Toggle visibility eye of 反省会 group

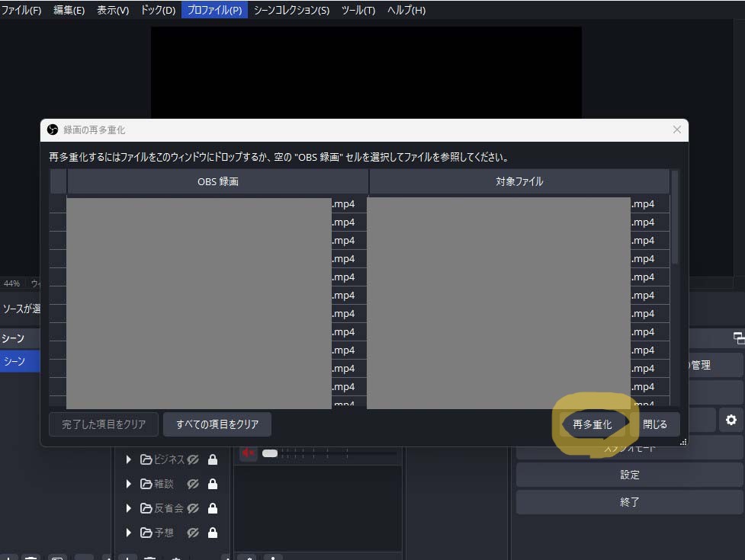click(x=193, y=508)
